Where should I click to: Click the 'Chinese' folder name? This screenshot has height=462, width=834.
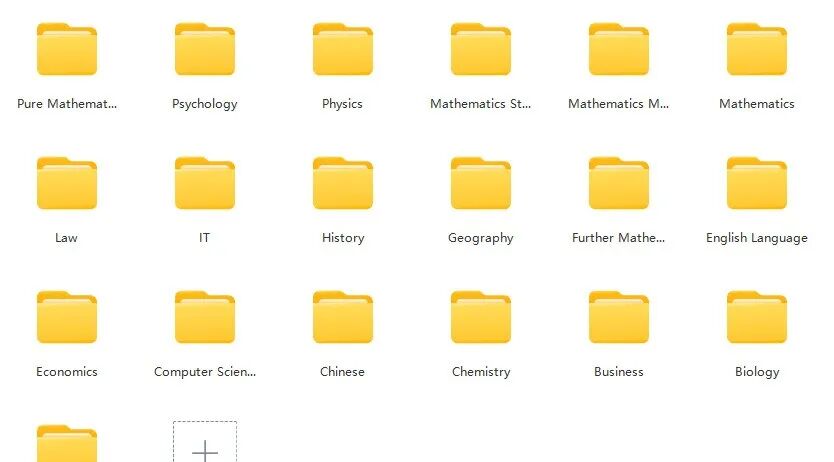pyautogui.click(x=343, y=372)
